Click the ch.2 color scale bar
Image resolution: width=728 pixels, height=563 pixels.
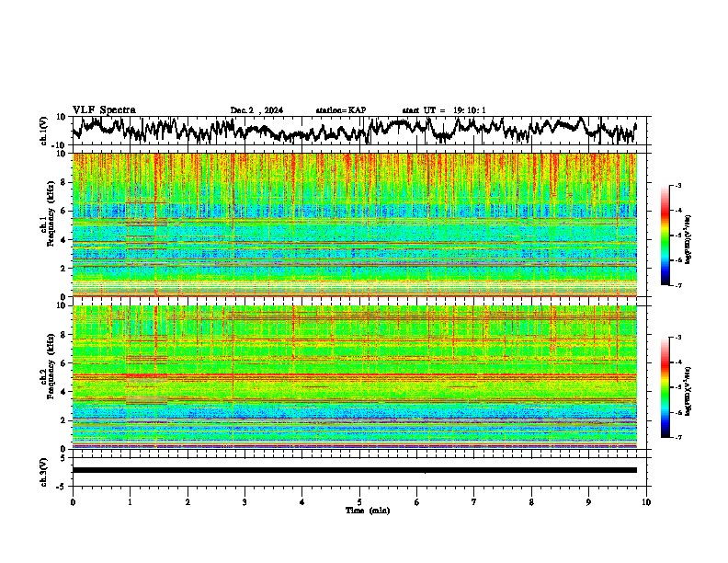click(665, 387)
